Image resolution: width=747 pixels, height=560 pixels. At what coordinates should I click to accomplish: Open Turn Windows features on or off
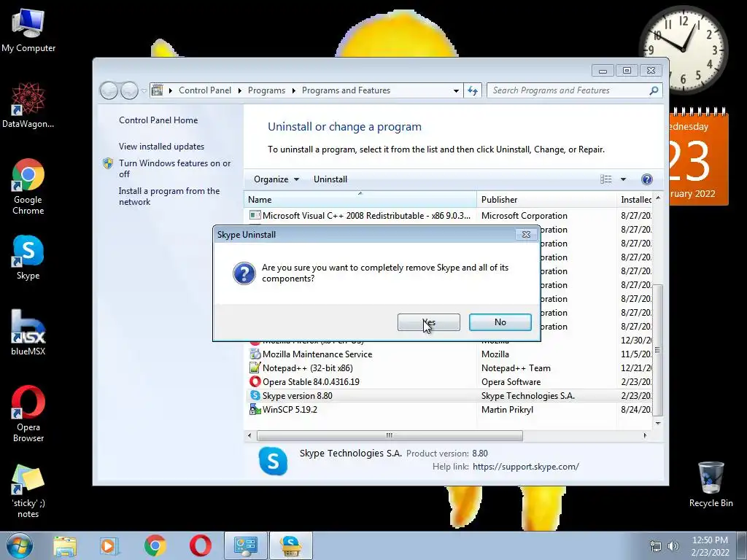[x=175, y=168]
